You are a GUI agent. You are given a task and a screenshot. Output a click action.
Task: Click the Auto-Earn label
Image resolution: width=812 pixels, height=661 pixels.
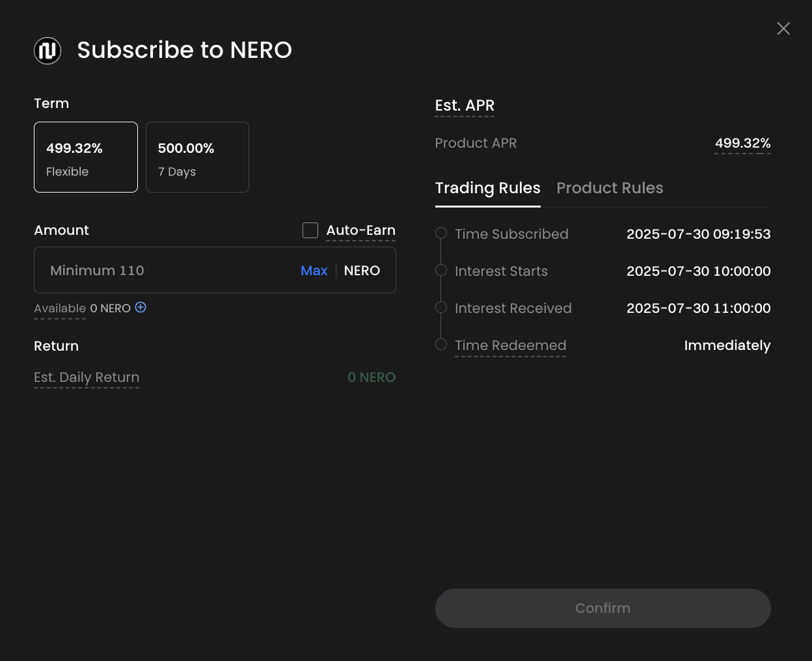click(361, 230)
